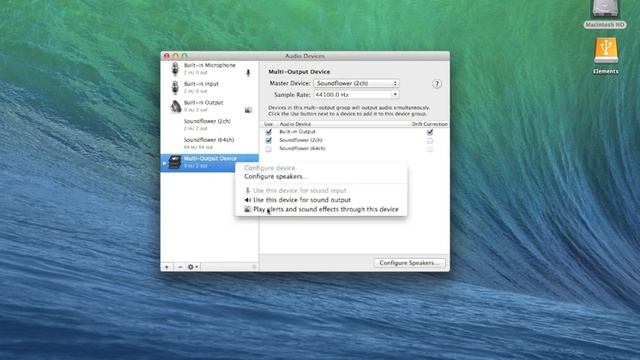
Task: Select Soundflower (2ch) row in device table
Action: pos(354,140)
